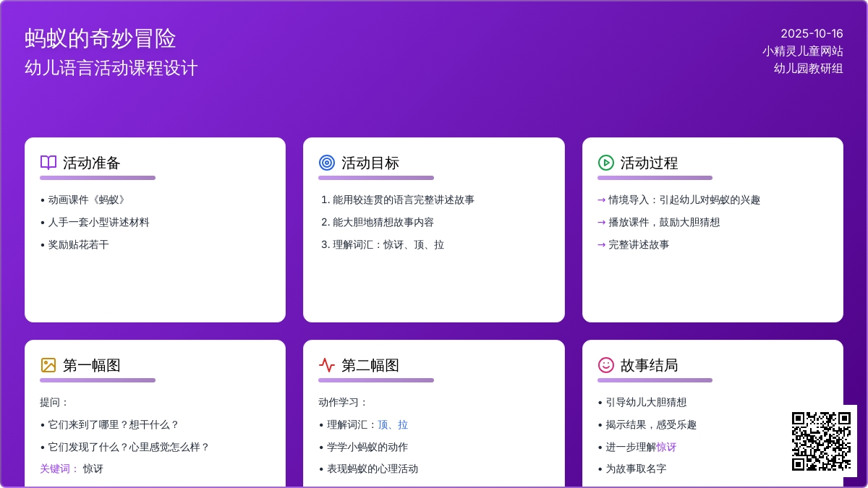Click goal item 3 理解词汇

383,244
